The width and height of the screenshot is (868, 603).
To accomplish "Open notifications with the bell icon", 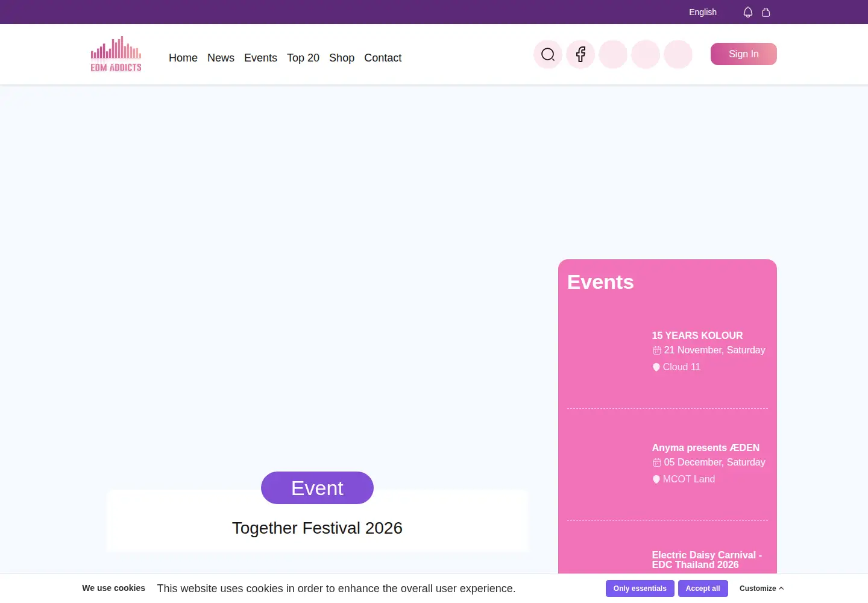I will coord(748,12).
